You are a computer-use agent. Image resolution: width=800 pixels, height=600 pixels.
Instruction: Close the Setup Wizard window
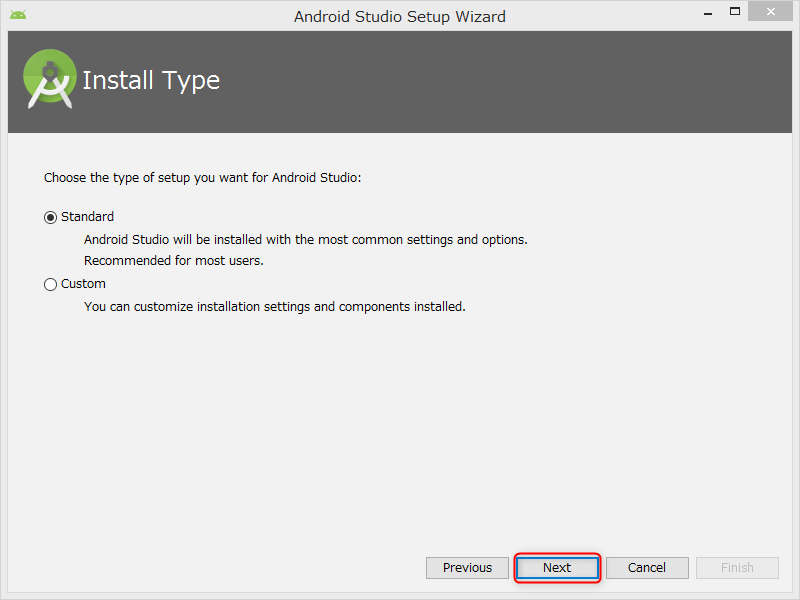coord(770,11)
